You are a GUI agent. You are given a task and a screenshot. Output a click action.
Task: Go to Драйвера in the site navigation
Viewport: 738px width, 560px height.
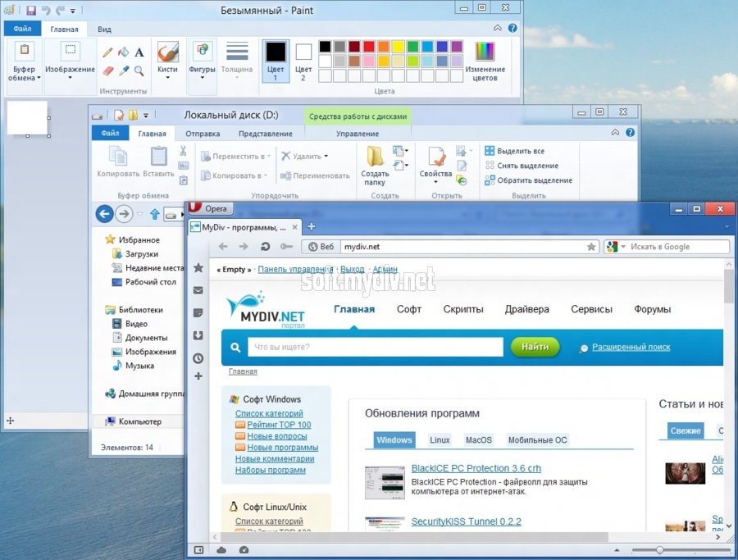tap(526, 309)
